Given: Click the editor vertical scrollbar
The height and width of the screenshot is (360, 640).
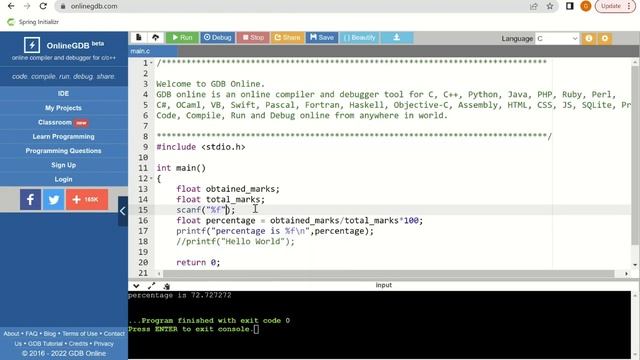Looking at the screenshot, I should click(x=635, y=156).
